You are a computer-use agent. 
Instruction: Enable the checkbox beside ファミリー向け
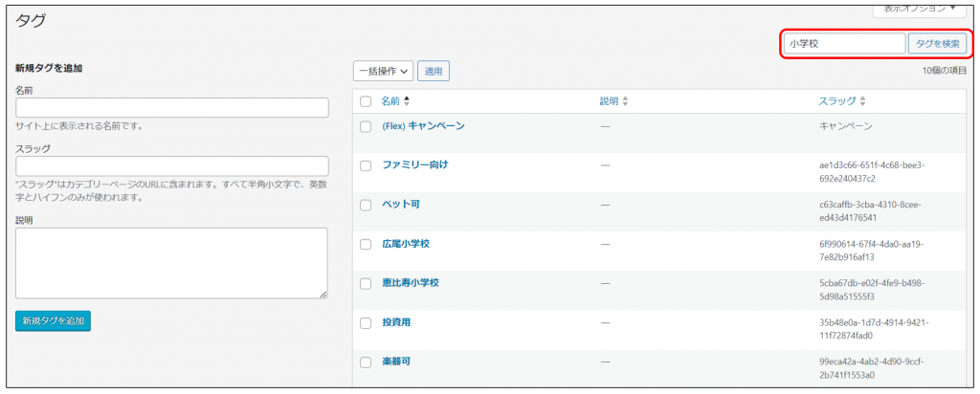(366, 165)
